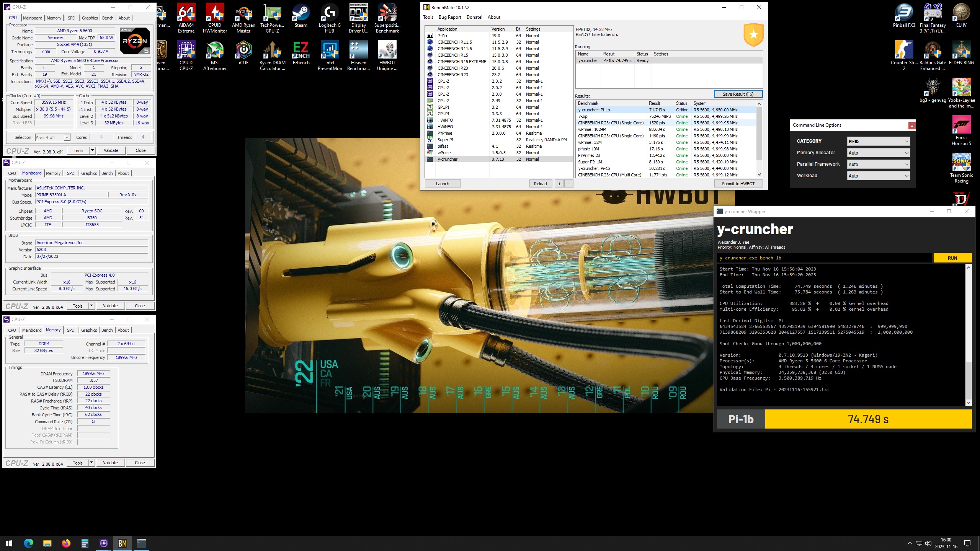This screenshot has width=980, height=551.
Task: Switch to Mainboard tab in top CPU-Z window
Action: click(x=33, y=18)
